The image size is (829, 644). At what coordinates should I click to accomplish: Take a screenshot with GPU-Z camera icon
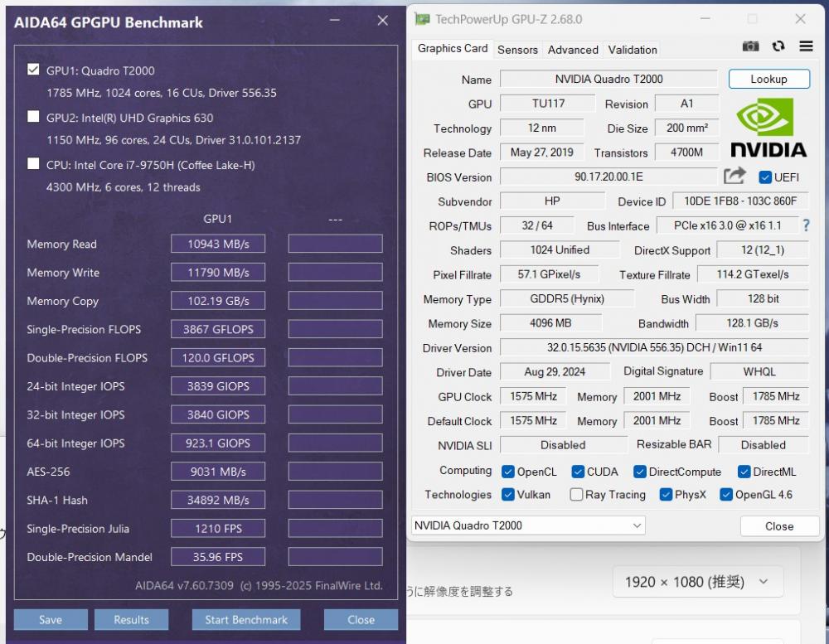click(750, 47)
